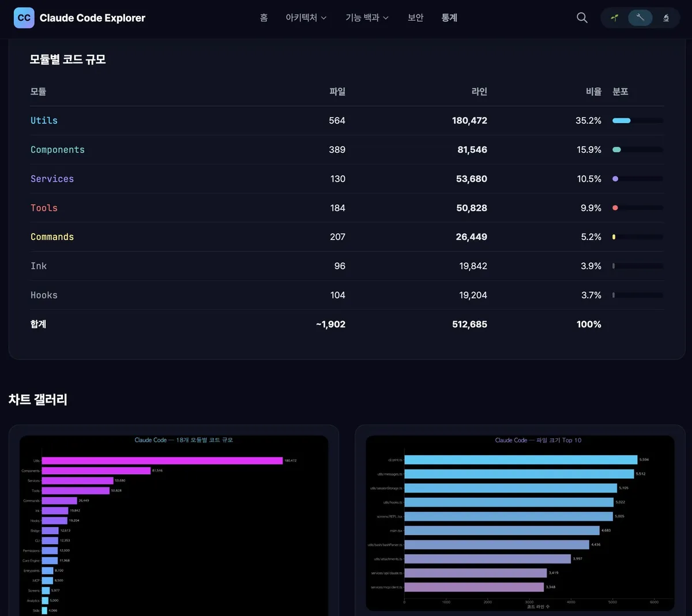Click the Commands module name

pyautogui.click(x=52, y=237)
